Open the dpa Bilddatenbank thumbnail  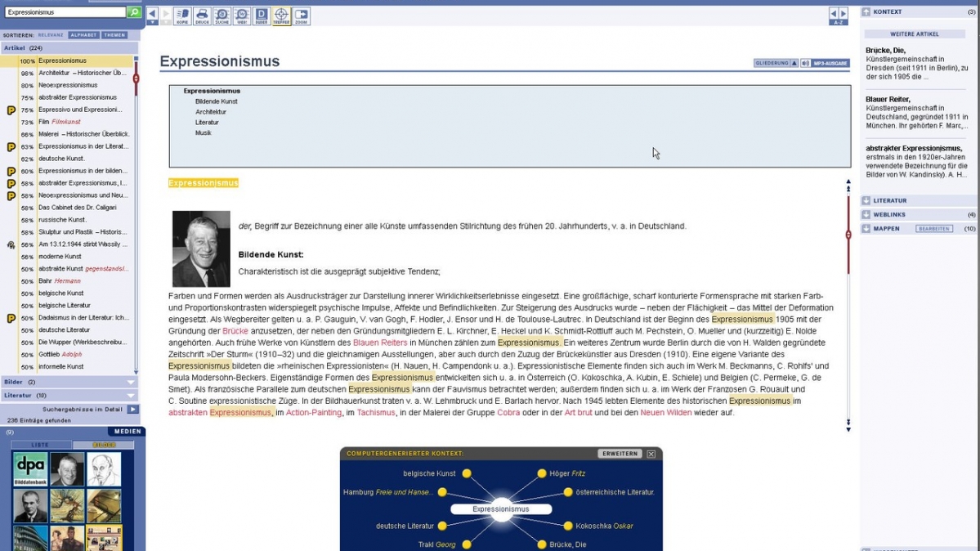coord(29,469)
